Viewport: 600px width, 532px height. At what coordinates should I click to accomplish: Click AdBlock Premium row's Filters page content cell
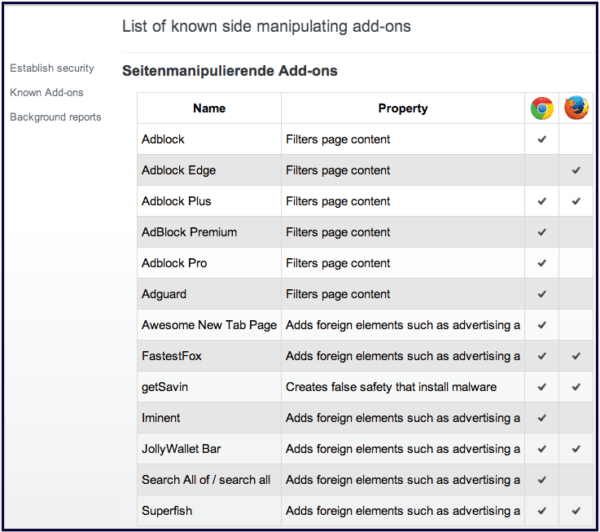click(403, 232)
